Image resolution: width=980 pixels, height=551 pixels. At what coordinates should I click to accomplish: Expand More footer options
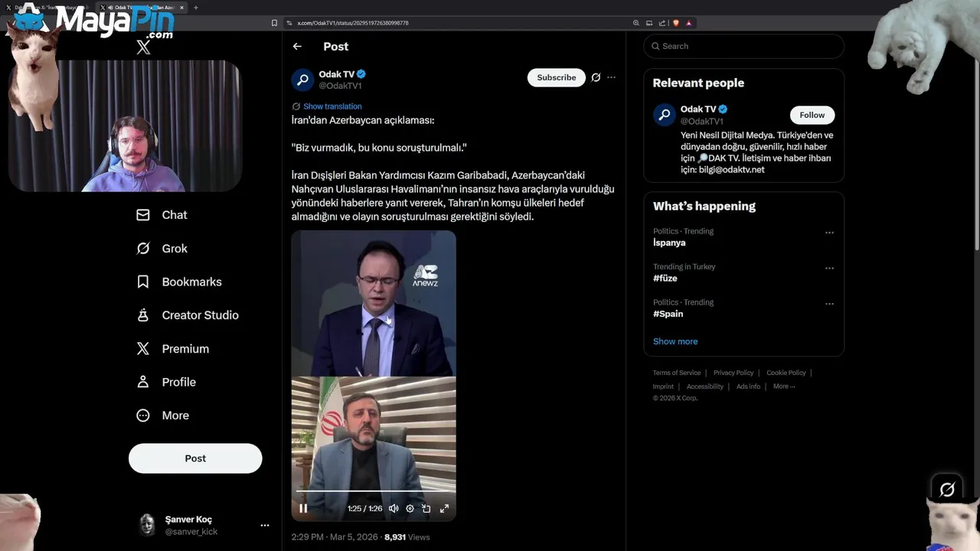pyautogui.click(x=784, y=386)
